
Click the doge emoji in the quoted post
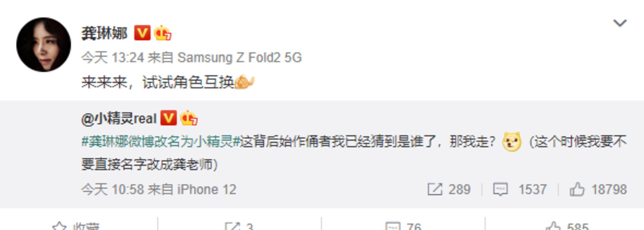tap(512, 142)
